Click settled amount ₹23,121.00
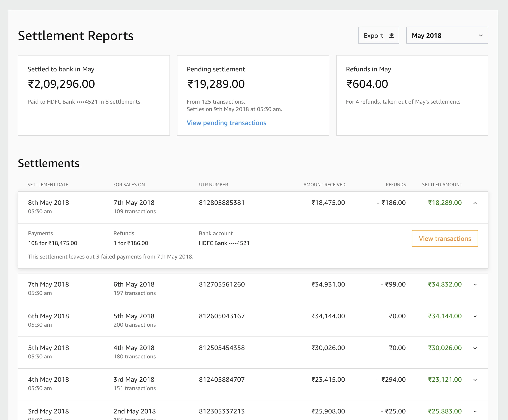 (x=445, y=379)
